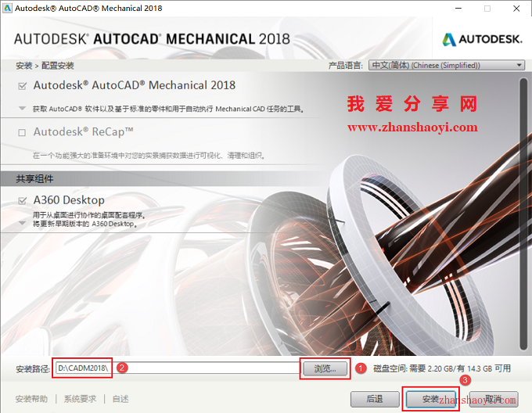The height and width of the screenshot is (413, 532).
Task: Minimize the installer window
Action: click(x=458, y=9)
